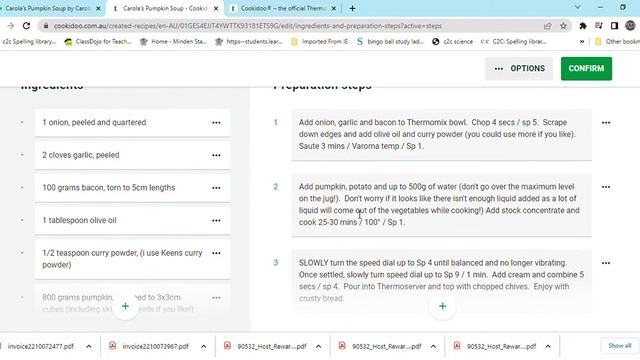The height and width of the screenshot is (360, 640).
Task: Open options menu for onion ingredient
Action: coord(216,122)
